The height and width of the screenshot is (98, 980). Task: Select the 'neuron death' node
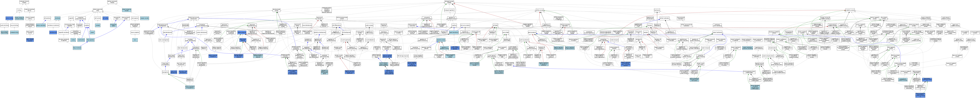pyautogui.click(x=506, y=32)
